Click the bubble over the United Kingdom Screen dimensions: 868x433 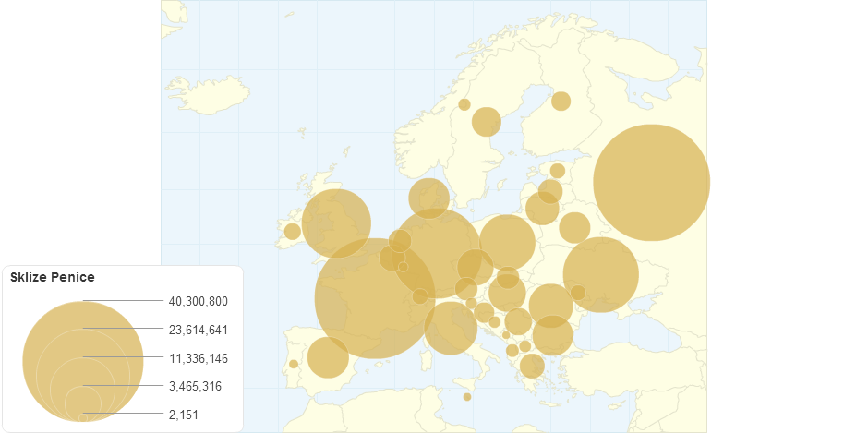(x=336, y=223)
